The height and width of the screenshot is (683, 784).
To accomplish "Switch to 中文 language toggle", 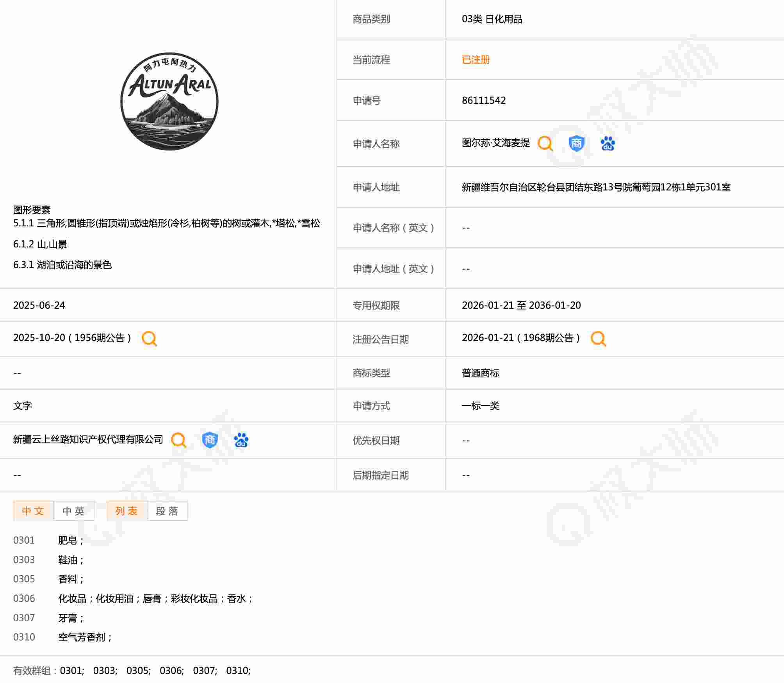I will 33,511.
